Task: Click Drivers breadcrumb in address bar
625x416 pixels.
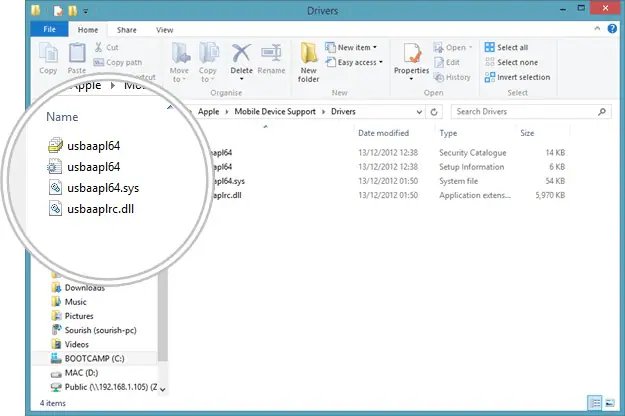Action: (343, 112)
